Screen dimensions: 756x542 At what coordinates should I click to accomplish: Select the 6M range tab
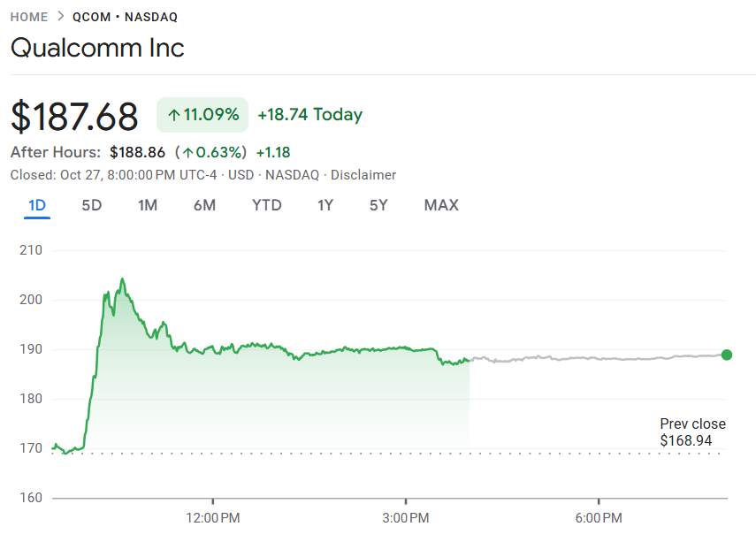coord(204,205)
